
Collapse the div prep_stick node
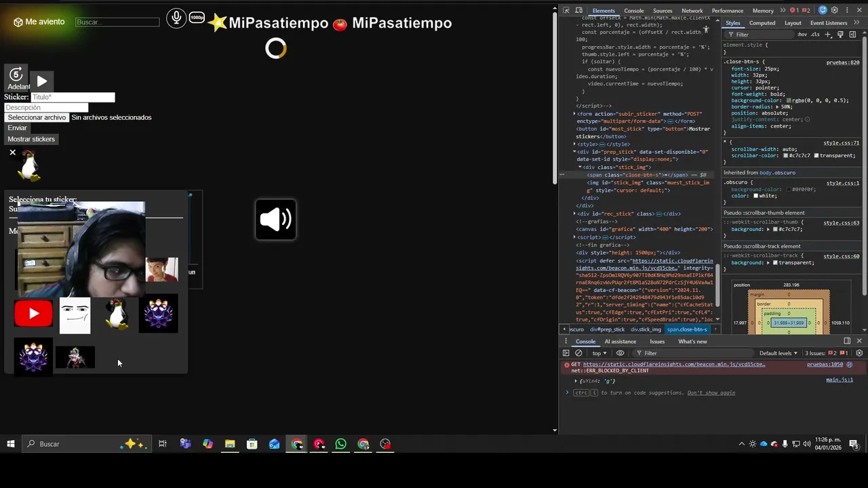[574, 152]
